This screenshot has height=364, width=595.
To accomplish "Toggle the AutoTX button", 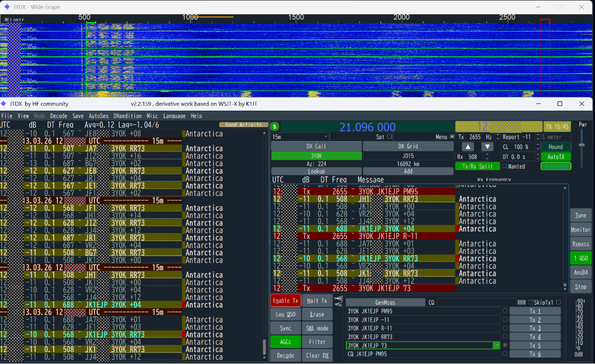I will [x=556, y=157].
